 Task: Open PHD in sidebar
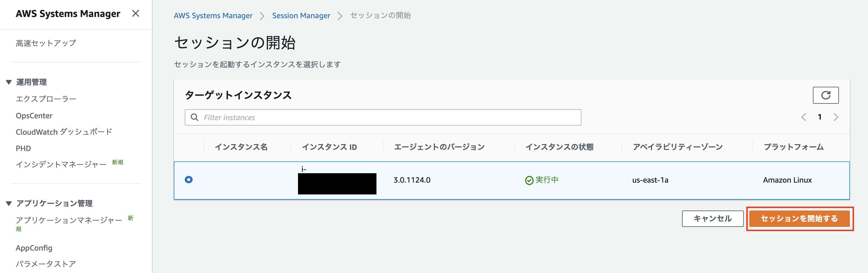(x=23, y=148)
